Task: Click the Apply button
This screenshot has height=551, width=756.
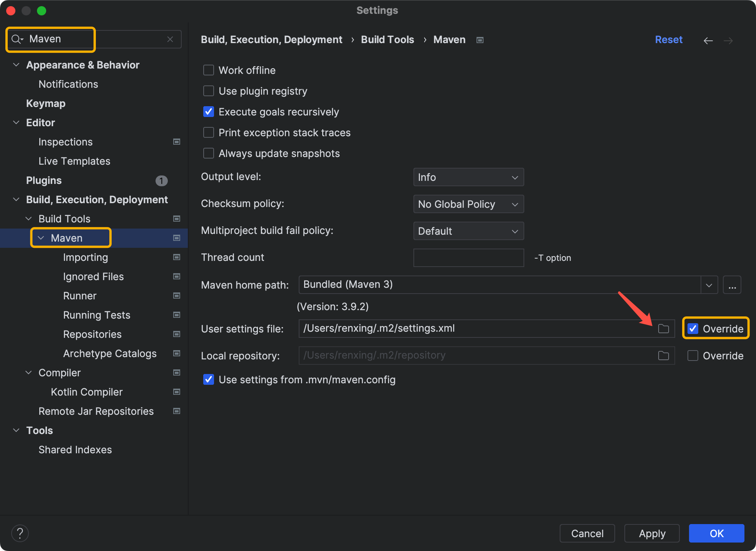Action: [x=652, y=533]
